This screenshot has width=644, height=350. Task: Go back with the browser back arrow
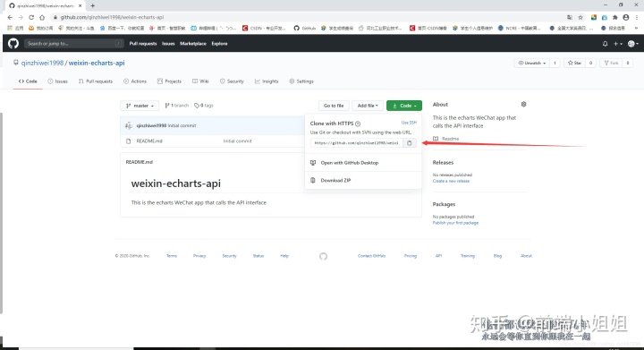(10, 17)
